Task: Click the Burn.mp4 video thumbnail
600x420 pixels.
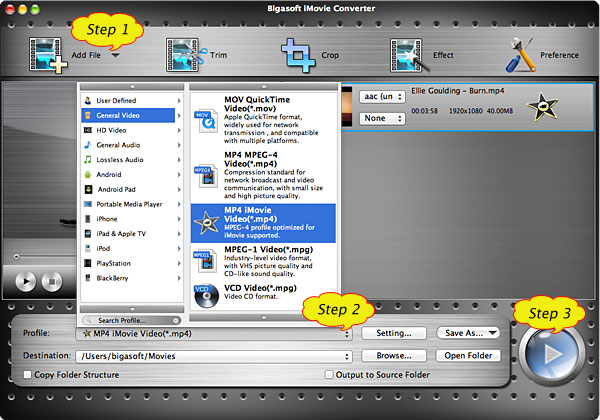Action: (x=346, y=107)
